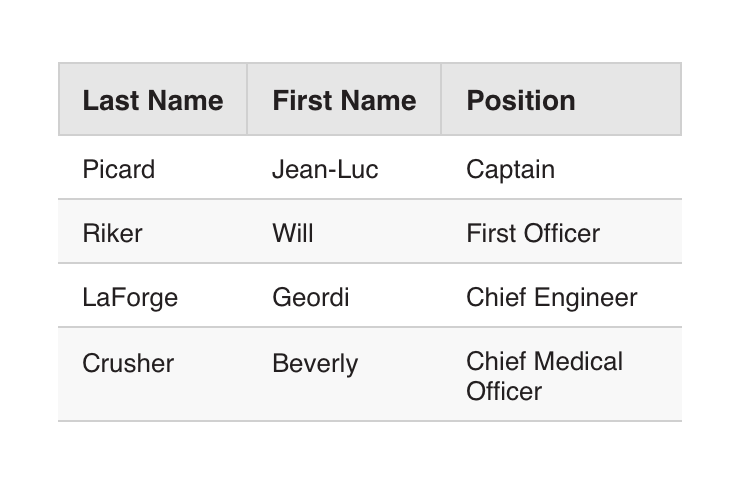
Task: Select the Geordi first name cell
Action: pyautogui.click(x=310, y=297)
